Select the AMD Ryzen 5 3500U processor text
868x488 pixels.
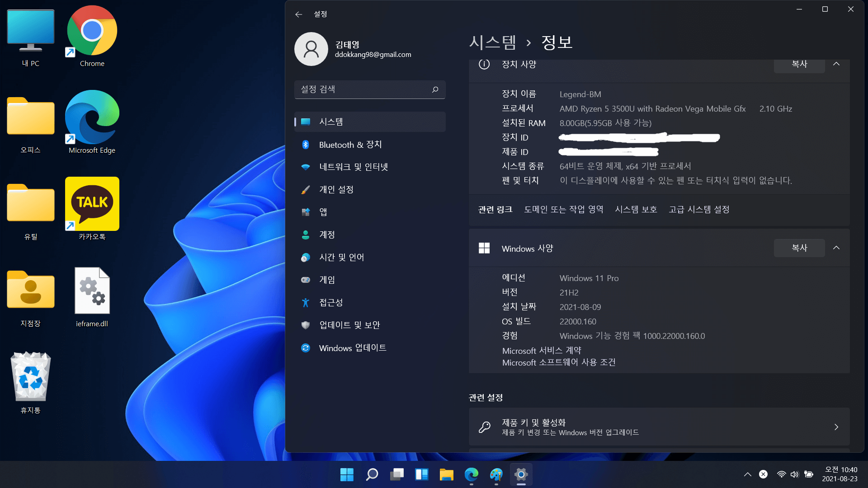652,109
